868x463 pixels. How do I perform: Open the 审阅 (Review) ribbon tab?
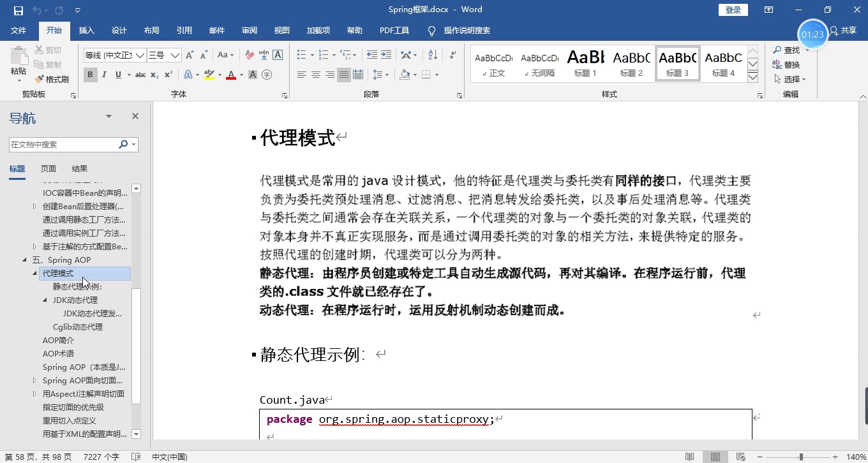pos(250,31)
